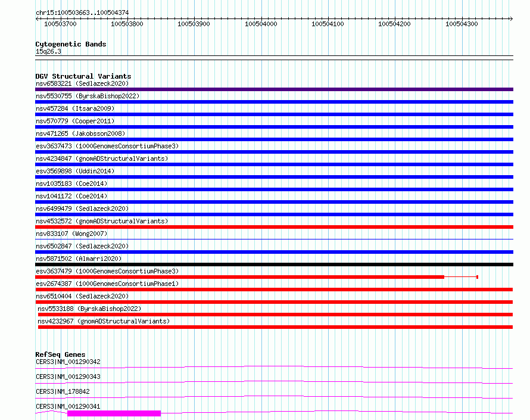Open variant nsv6510404 (Sedlazeck2020) label

82,296
